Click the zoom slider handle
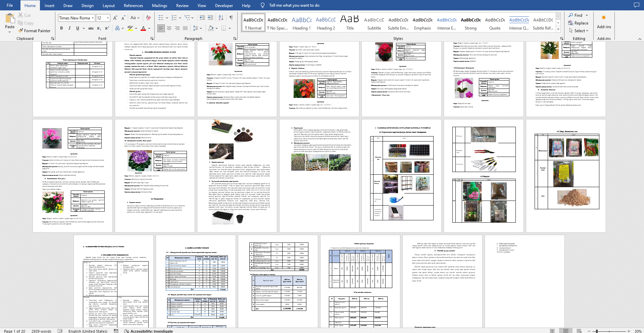Screen dimensions: 644x333 pyautogui.click(x=597, y=331)
